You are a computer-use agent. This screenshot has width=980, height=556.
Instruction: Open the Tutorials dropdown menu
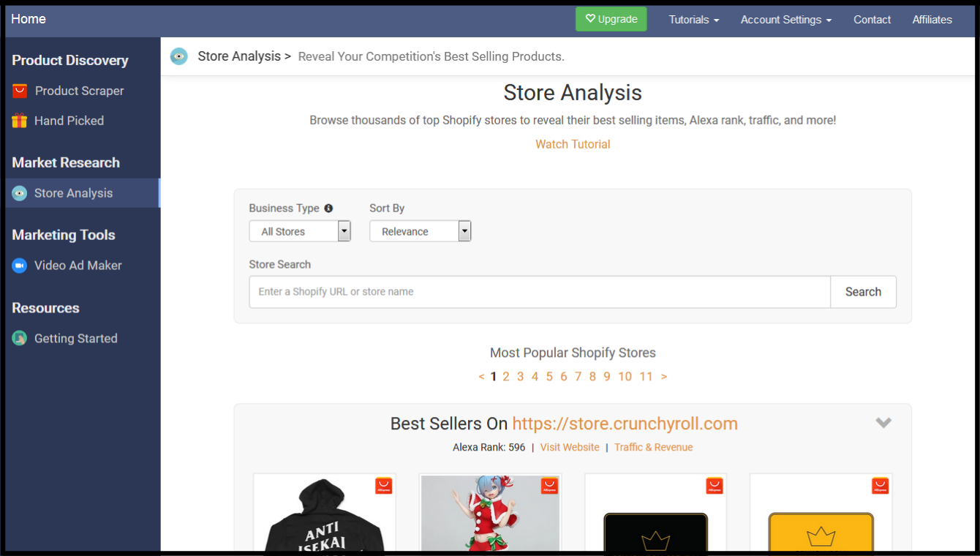pos(694,20)
